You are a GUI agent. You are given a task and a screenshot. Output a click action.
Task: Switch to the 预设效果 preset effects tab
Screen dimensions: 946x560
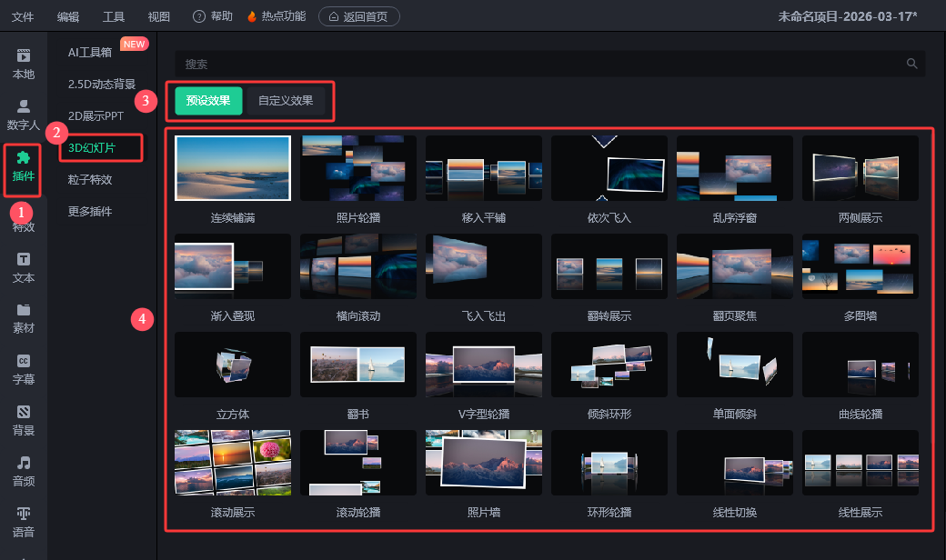[x=208, y=101]
